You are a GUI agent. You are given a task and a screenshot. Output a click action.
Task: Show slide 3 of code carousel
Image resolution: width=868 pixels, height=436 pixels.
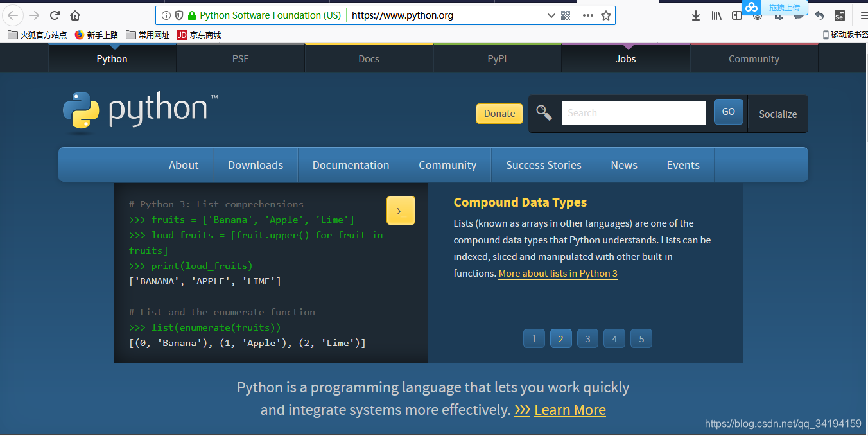(587, 338)
